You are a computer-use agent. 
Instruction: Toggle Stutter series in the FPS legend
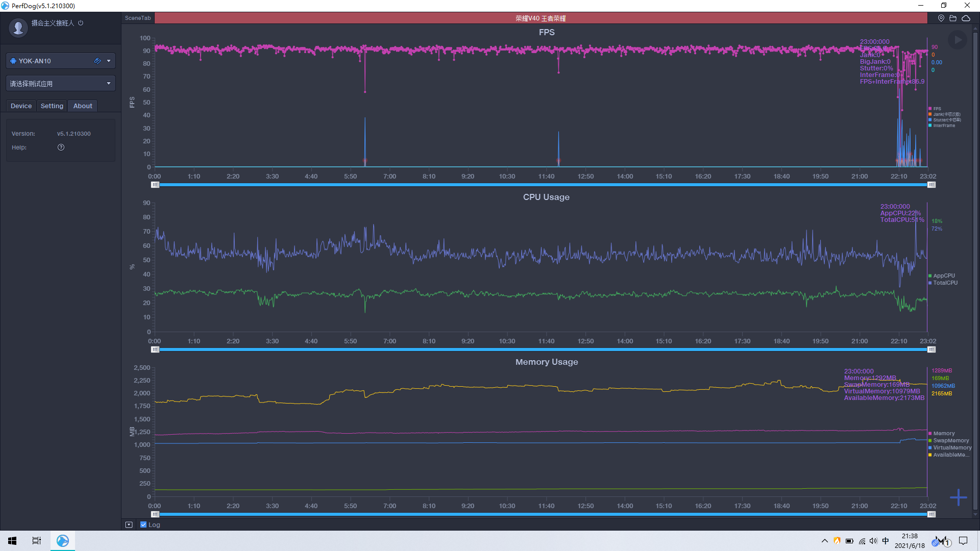pos(944,120)
